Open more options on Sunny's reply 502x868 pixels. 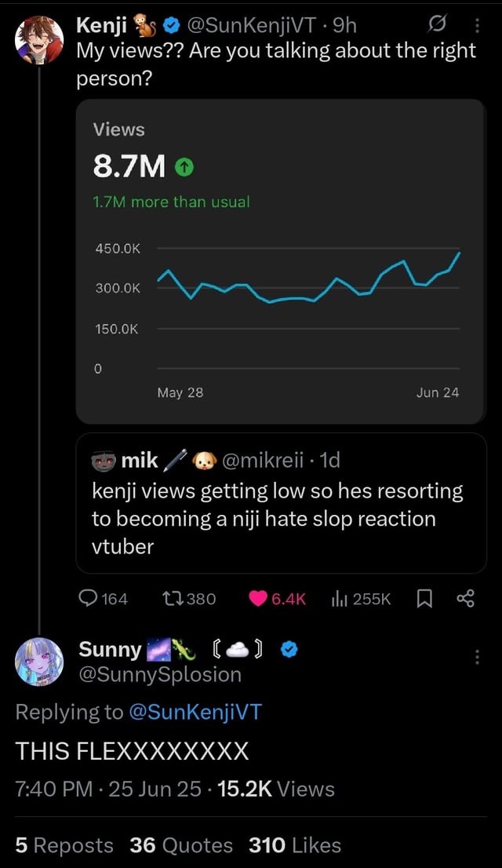pos(478,657)
